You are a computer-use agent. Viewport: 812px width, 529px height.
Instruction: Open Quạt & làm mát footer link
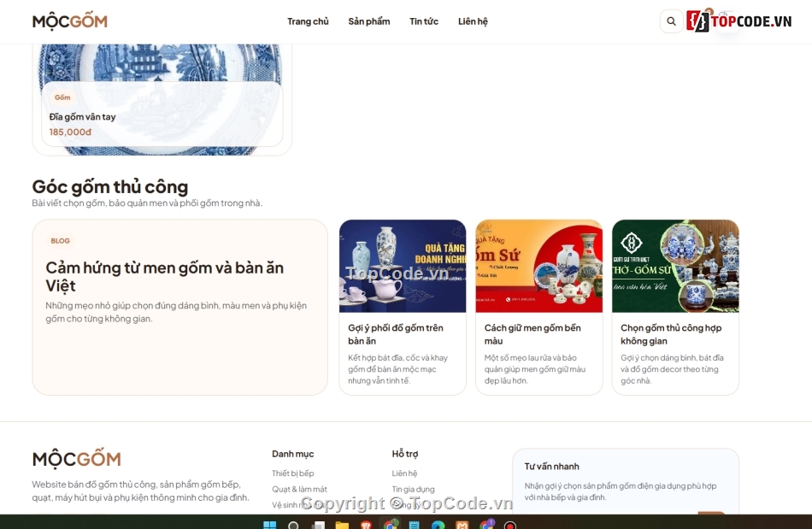(299, 489)
